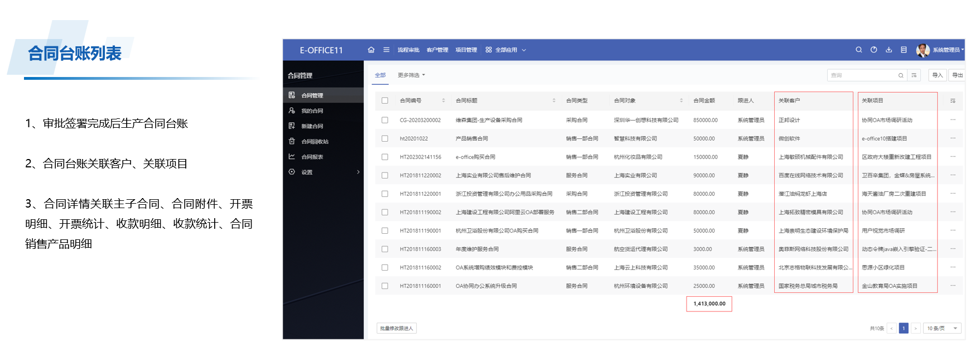Screen dimensions: 980x356
Task: Click the global search magnifier in header
Action: [x=859, y=50]
